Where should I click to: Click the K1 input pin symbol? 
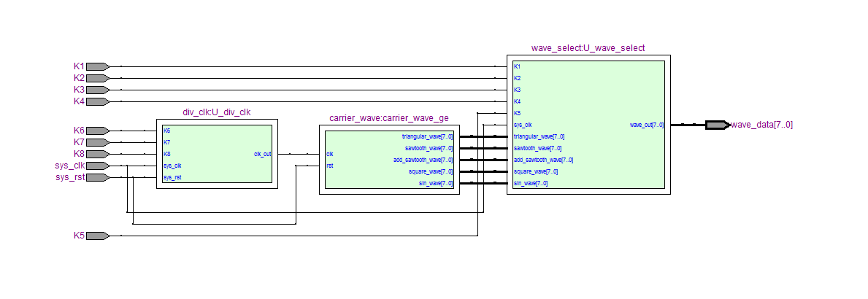click(x=97, y=66)
